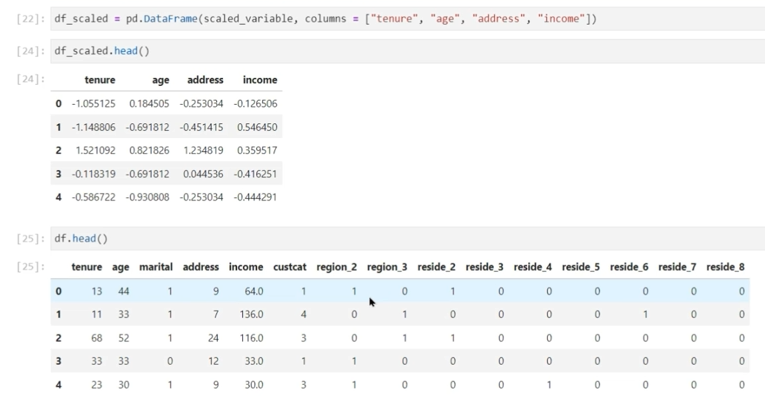The width and height of the screenshot is (765, 400).
Task: Click the 0.546450 income value
Action: (257, 127)
